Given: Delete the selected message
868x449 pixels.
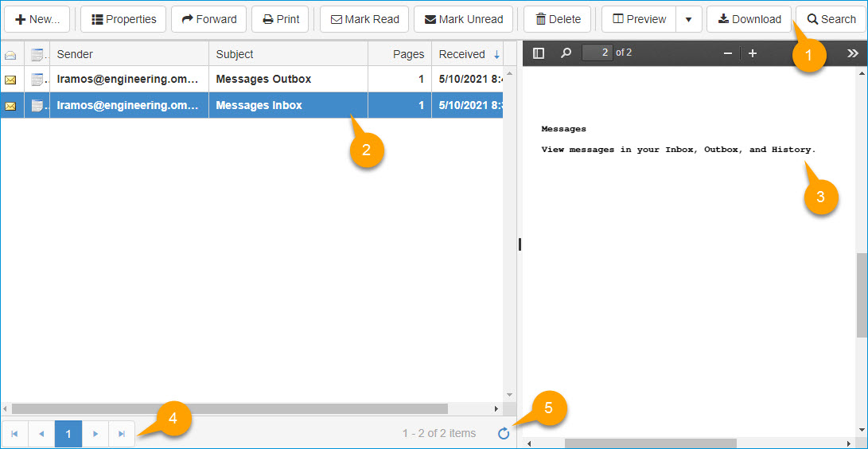Looking at the screenshot, I should click(x=558, y=19).
